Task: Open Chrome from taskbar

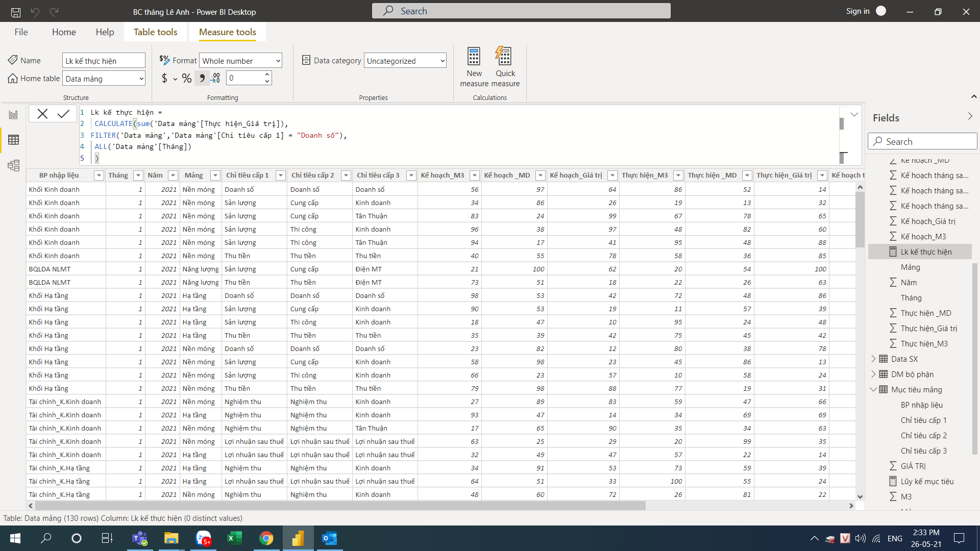Action: pos(266,538)
